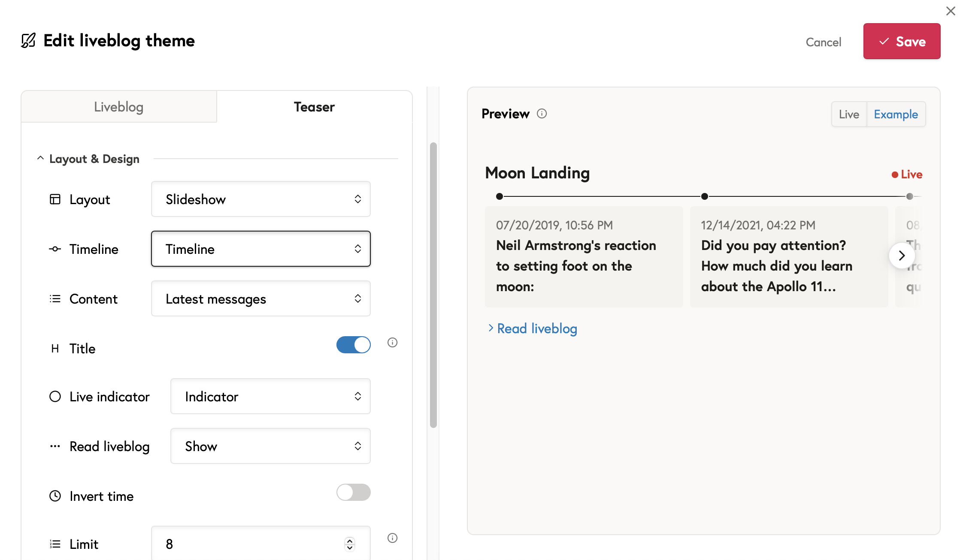
Task: Click the info icon next to Preview
Action: [x=542, y=114]
